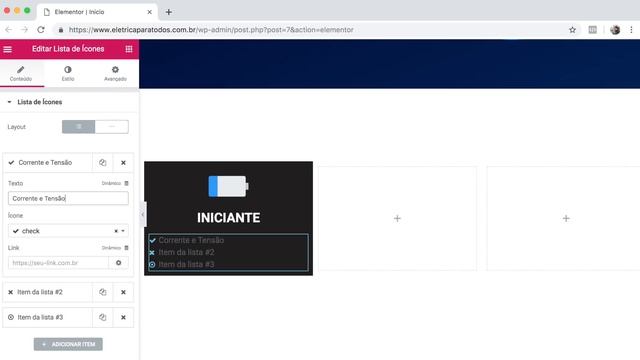This screenshot has height=360, width=640.
Task: Open the Ícone dropdown arrow
Action: click(123, 231)
